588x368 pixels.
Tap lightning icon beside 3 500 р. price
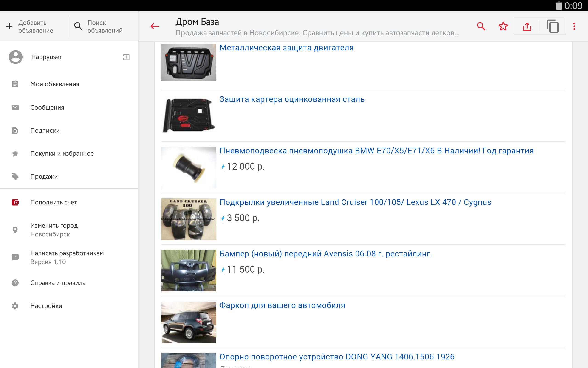click(x=223, y=218)
